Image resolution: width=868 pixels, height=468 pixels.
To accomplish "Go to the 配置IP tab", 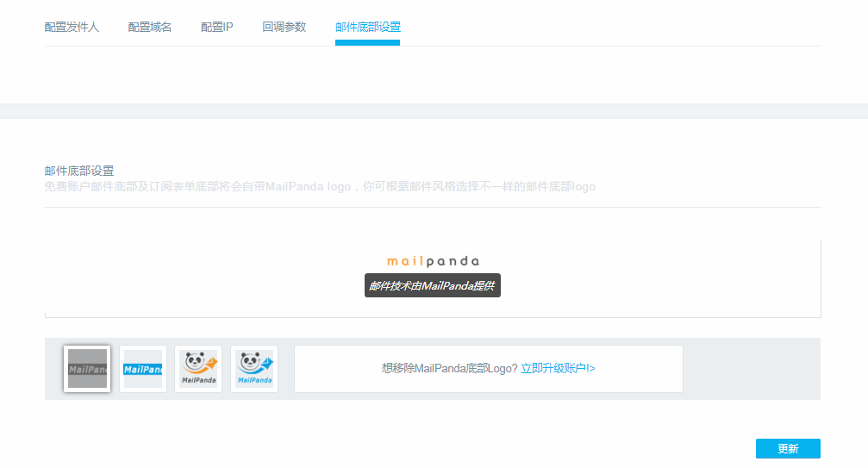I will pyautogui.click(x=216, y=27).
